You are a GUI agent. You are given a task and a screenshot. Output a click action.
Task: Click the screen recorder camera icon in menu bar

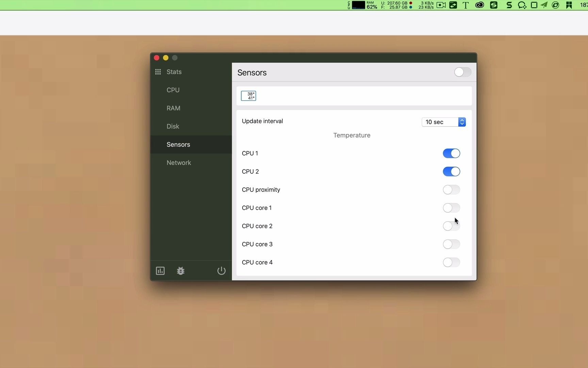point(441,5)
